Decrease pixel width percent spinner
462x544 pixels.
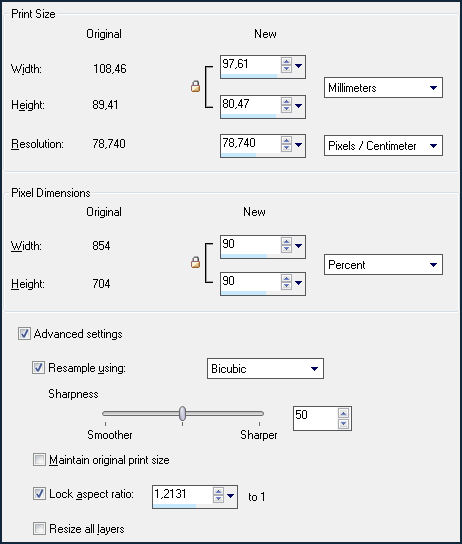(x=286, y=249)
